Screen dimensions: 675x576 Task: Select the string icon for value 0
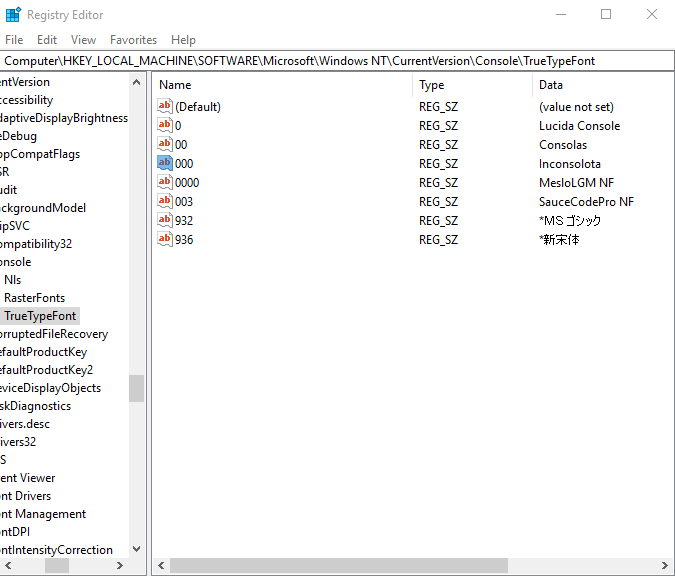(164, 125)
